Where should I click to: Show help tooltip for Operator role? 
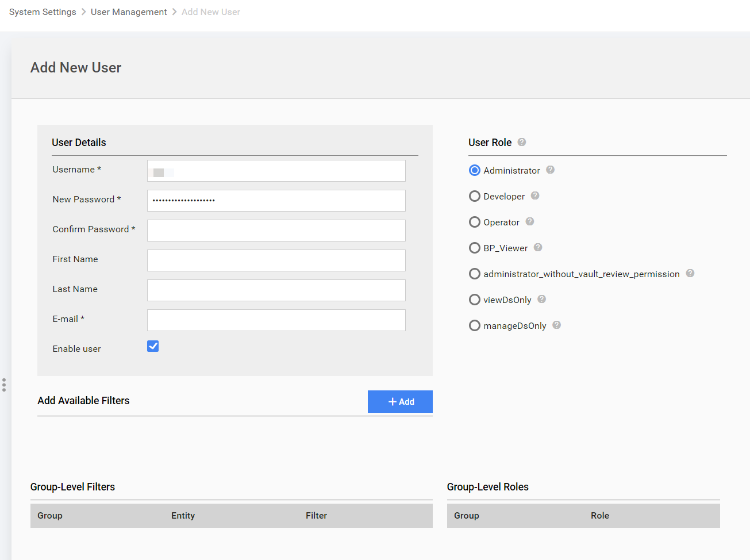click(x=530, y=221)
